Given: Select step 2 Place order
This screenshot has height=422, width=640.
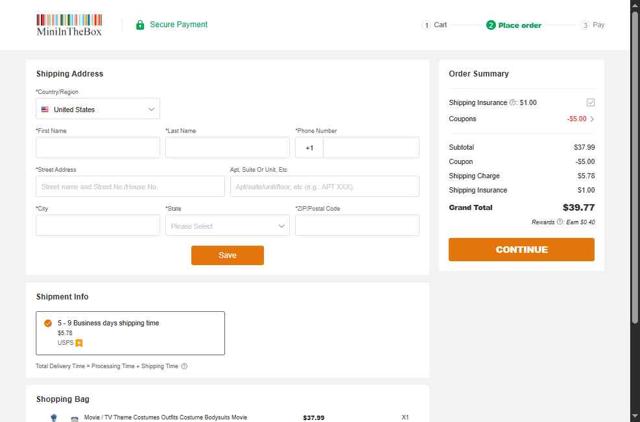Looking at the screenshot, I should pyautogui.click(x=514, y=25).
